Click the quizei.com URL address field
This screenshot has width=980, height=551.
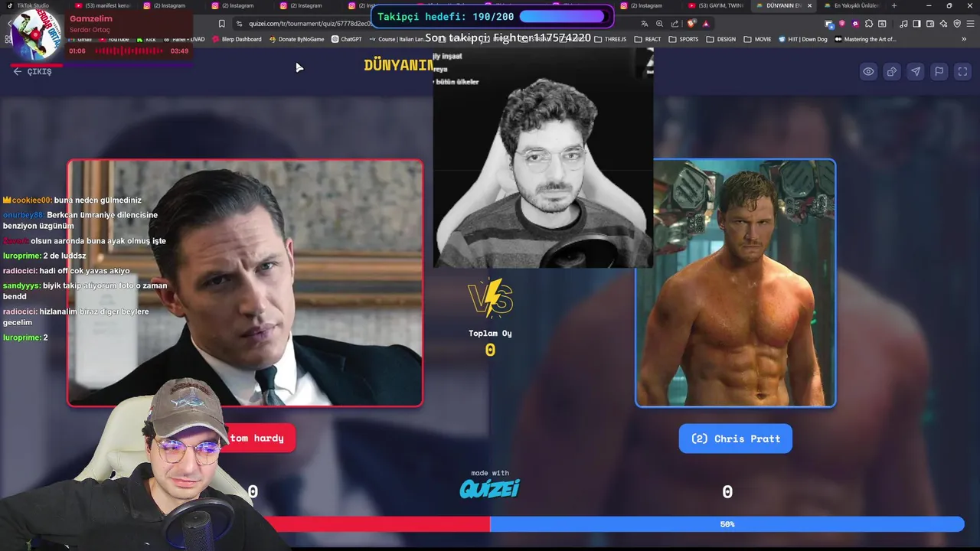pyautogui.click(x=310, y=24)
